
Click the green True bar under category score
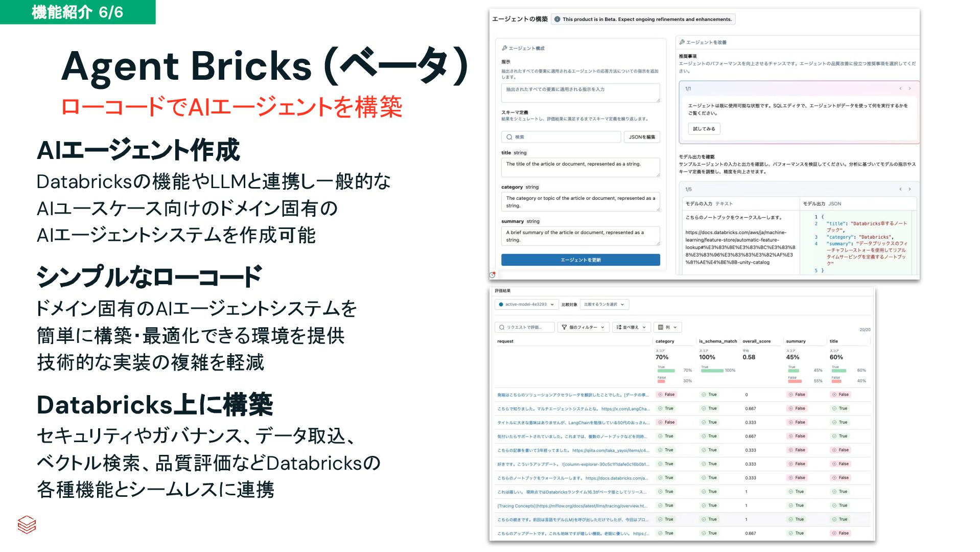tap(666, 371)
